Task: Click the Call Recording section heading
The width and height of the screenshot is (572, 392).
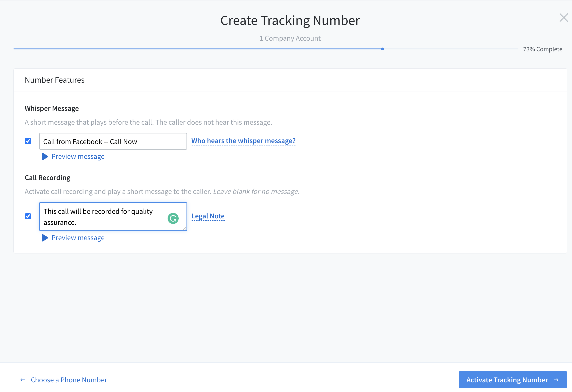Action: coord(48,178)
